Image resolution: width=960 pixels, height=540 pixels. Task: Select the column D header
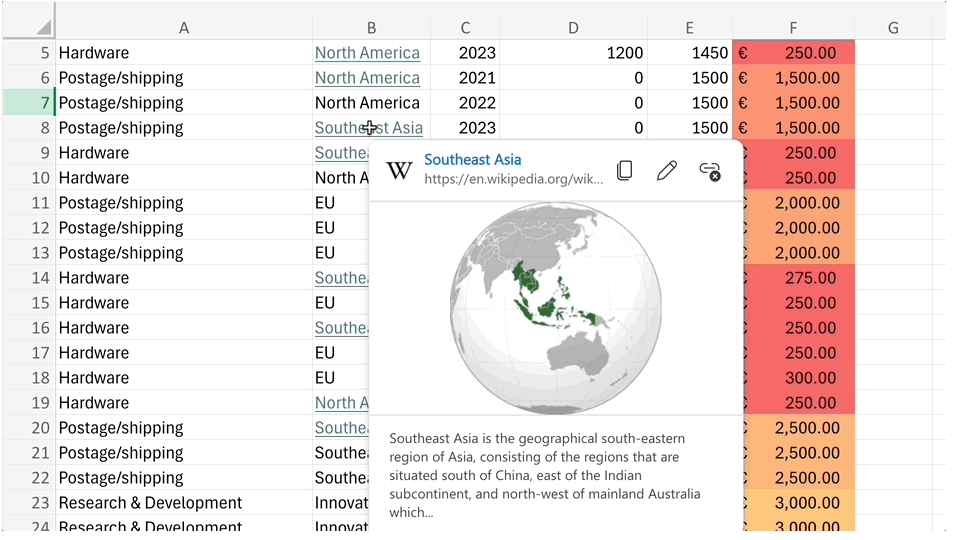click(x=573, y=28)
